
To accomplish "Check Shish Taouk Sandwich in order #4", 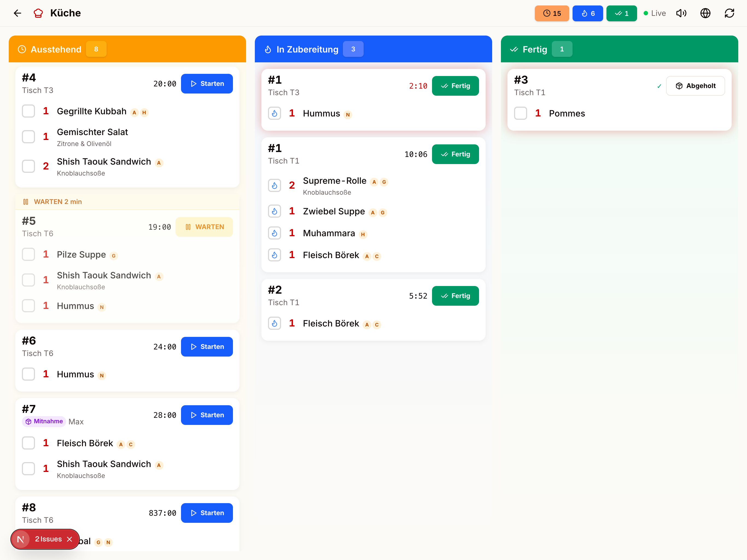I will [28, 166].
